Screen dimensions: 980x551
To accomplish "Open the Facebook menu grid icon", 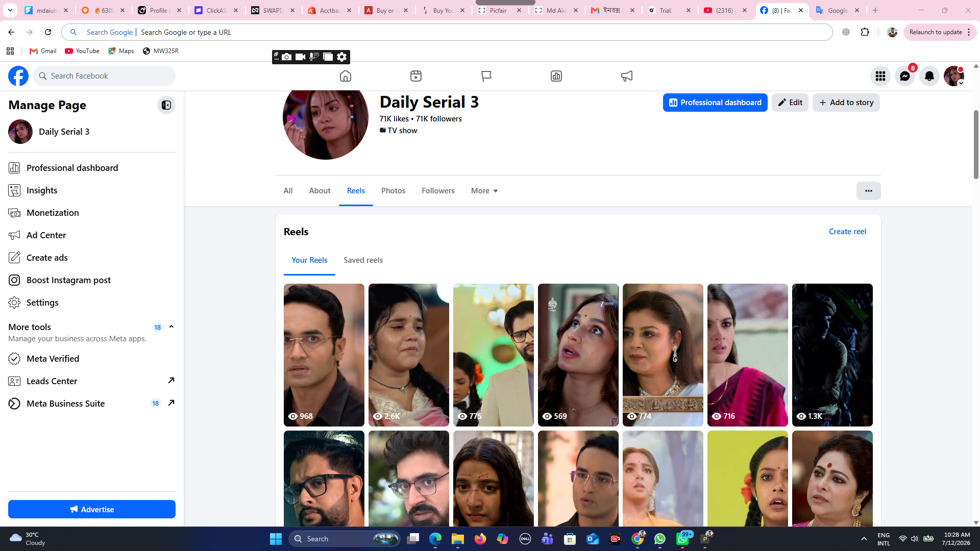I will (880, 76).
